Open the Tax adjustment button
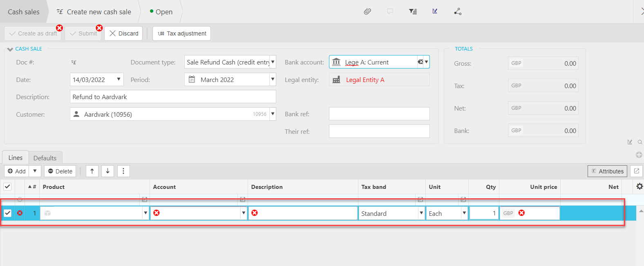 [x=182, y=33]
